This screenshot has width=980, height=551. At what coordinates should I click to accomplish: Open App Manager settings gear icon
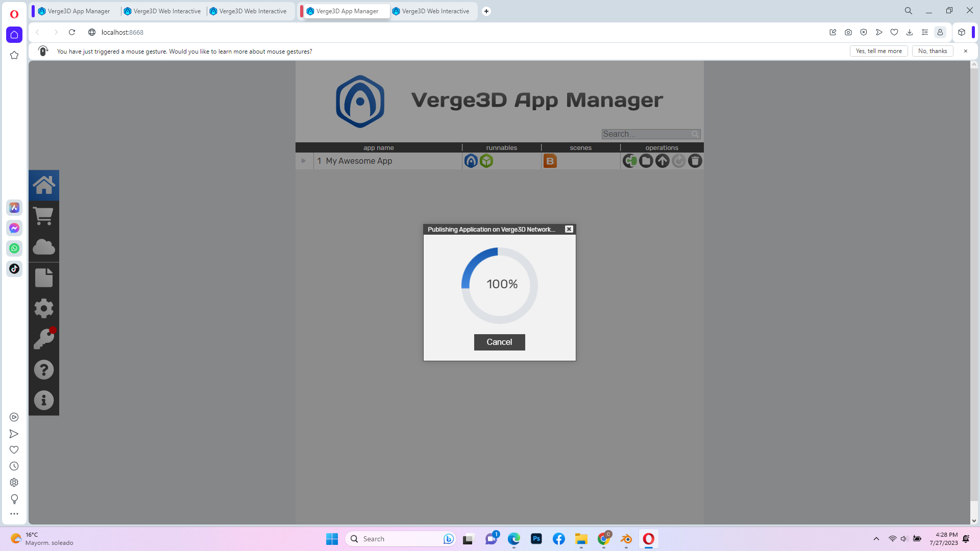coord(44,308)
